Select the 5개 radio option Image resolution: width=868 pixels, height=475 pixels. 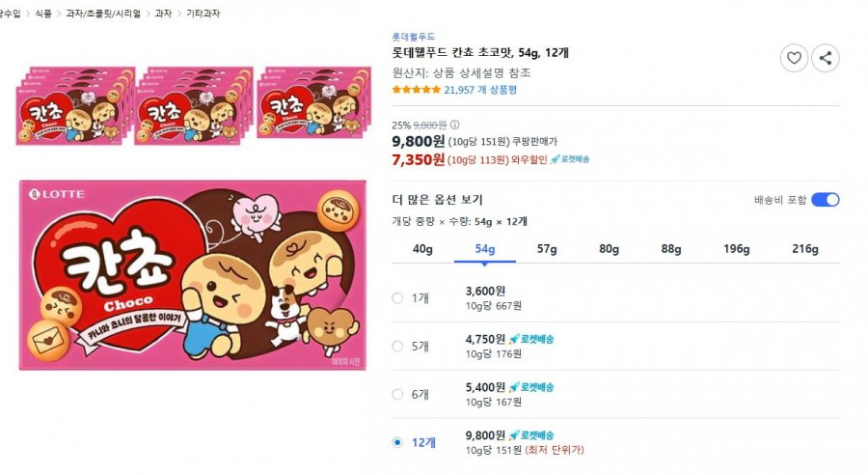(x=397, y=347)
